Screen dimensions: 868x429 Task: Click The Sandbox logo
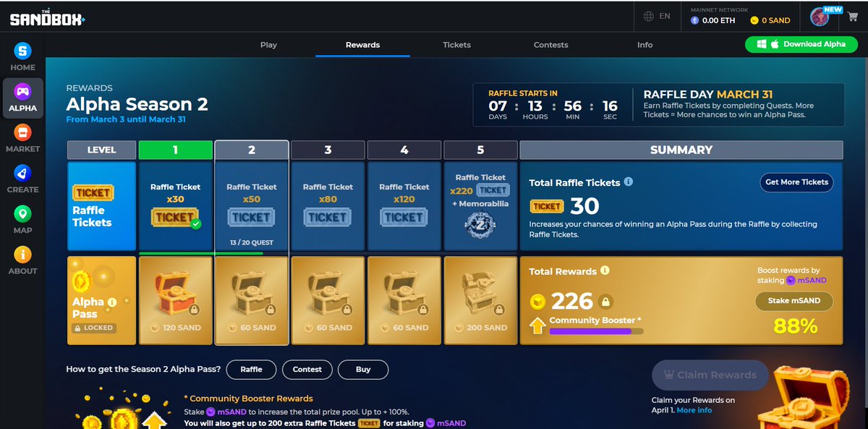(x=48, y=17)
